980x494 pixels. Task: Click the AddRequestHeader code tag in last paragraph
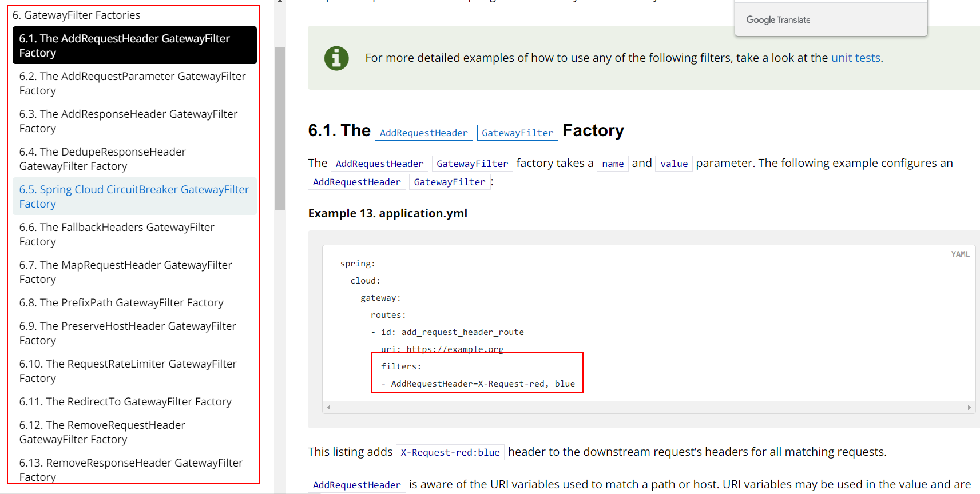click(x=357, y=485)
